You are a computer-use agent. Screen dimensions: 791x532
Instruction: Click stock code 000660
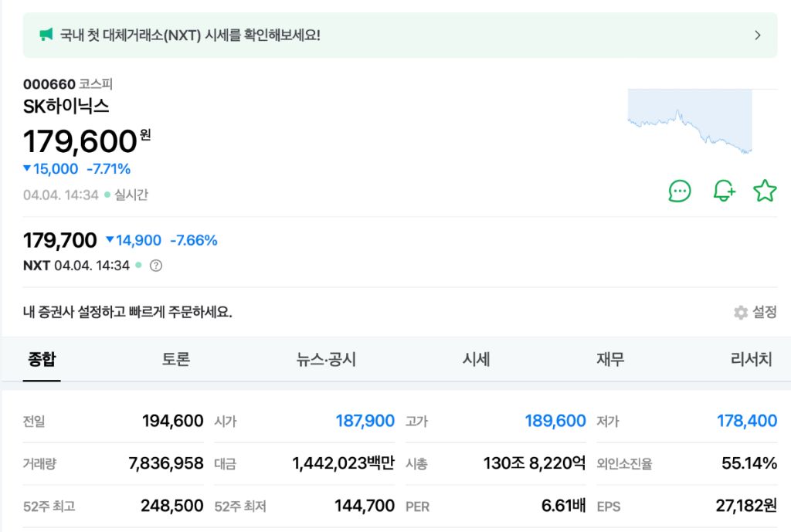pos(49,84)
